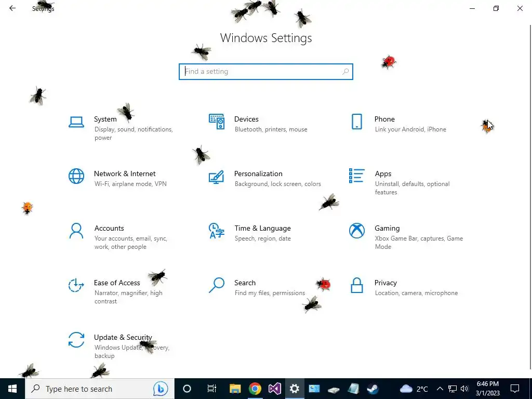Open Cortana circle on the taskbar
Image resolution: width=532 pixels, height=399 pixels.
187,389
